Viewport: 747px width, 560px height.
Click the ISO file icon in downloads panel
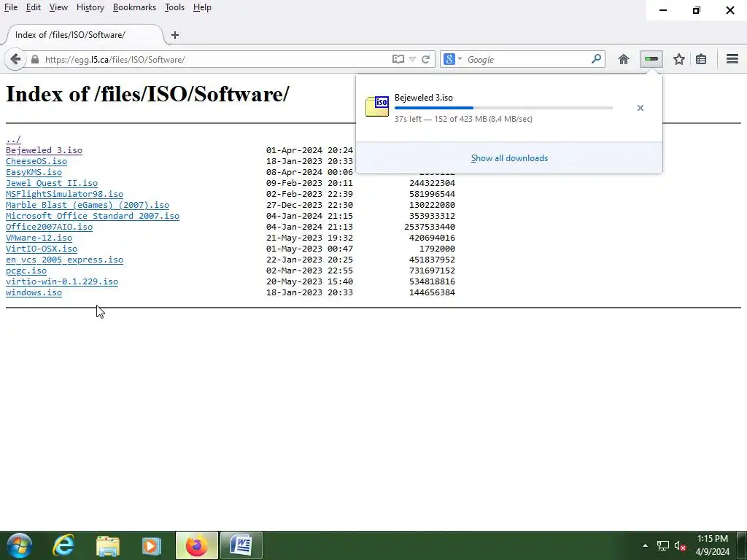(377, 106)
